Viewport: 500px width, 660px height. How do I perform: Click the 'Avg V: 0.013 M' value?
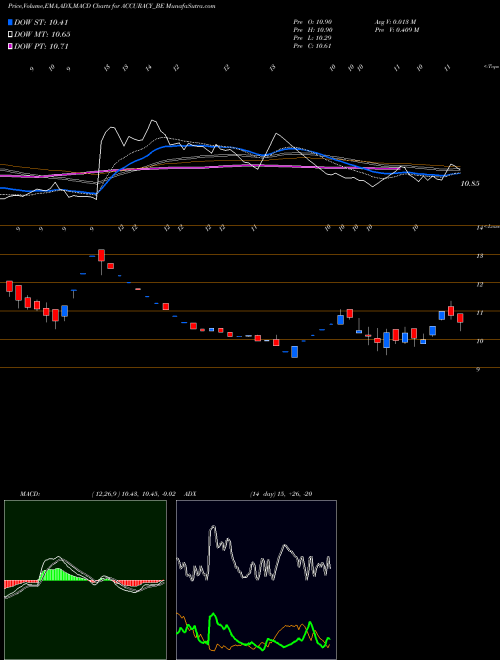pyautogui.click(x=395, y=21)
